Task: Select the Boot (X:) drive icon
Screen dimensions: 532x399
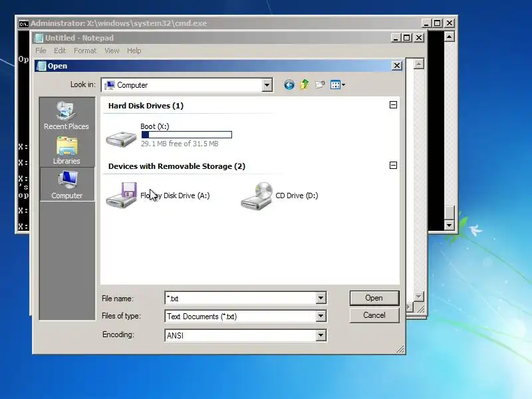Action: (121, 140)
